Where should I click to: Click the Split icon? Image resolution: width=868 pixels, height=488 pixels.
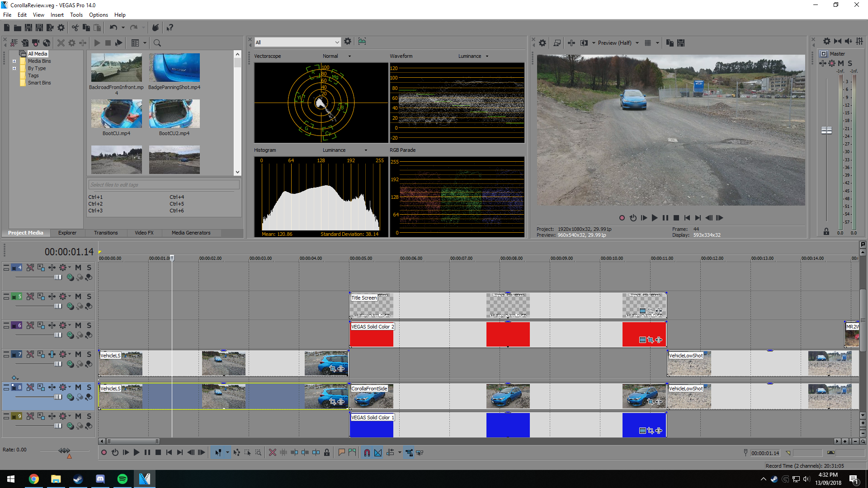click(x=316, y=453)
